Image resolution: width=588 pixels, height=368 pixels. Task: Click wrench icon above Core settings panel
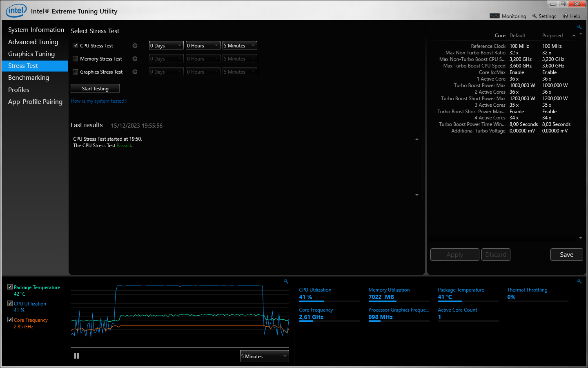coord(579,27)
